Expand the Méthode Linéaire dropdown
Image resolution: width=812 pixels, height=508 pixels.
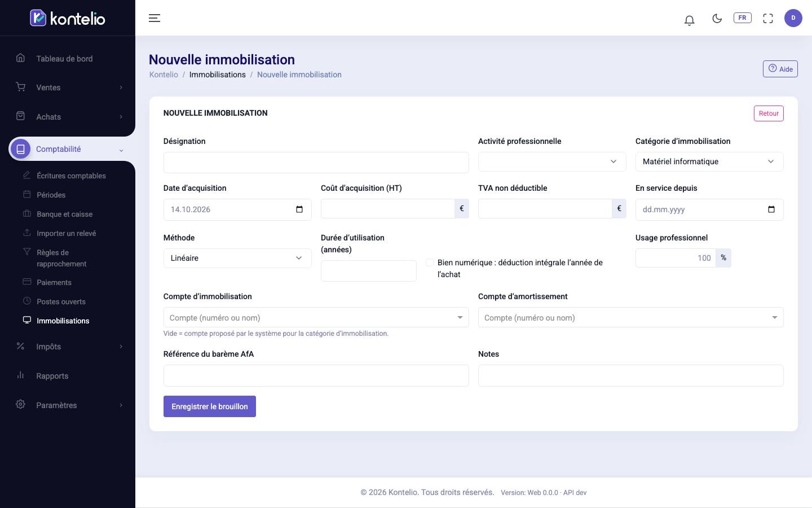tap(237, 258)
